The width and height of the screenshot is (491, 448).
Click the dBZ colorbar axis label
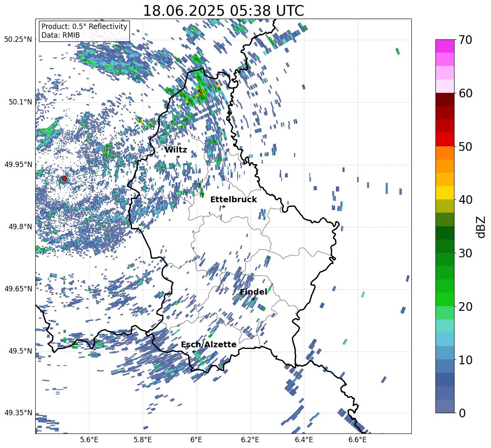click(481, 227)
